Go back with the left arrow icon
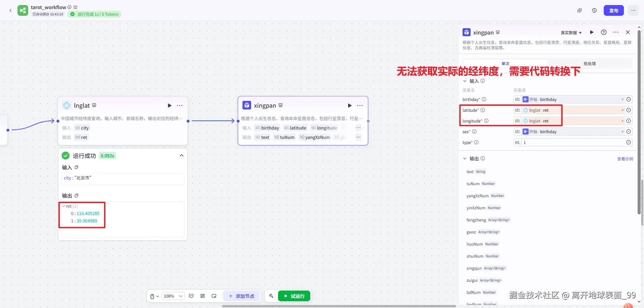 pyautogui.click(x=10, y=10)
